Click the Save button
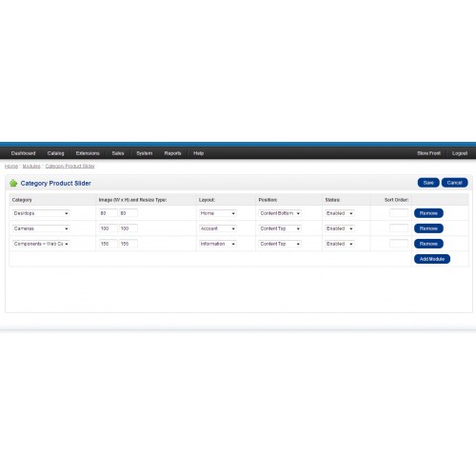The width and height of the screenshot is (476, 476). [428, 183]
